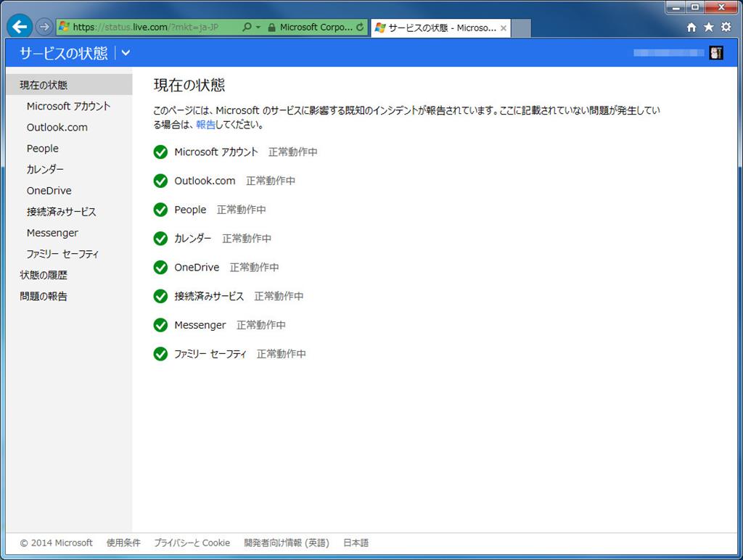The width and height of the screenshot is (743, 560).
Task: Click green check icon for ファミリー セーフティ
Action: point(160,355)
